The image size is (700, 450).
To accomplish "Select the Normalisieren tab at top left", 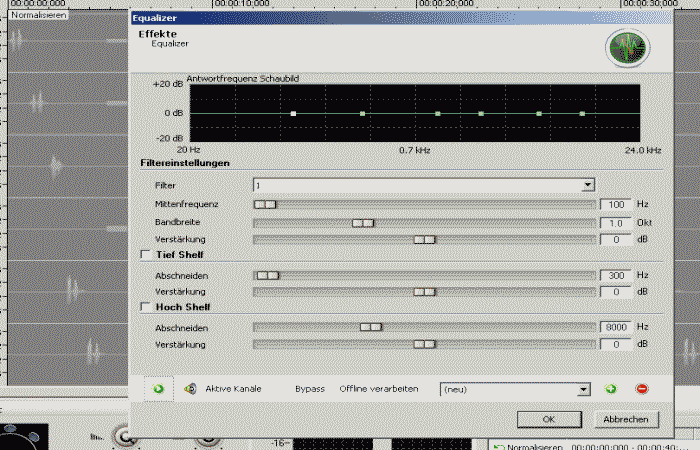I will tap(32, 15).
